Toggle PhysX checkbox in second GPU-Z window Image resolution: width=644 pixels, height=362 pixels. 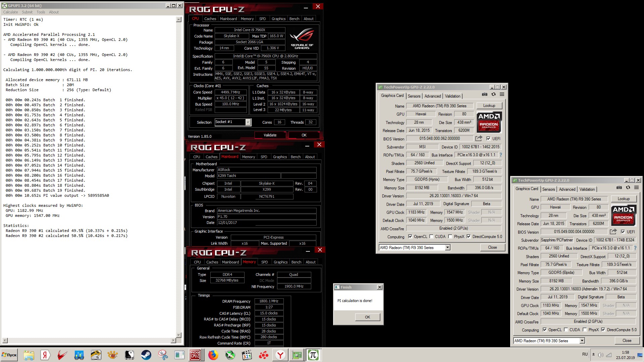pyautogui.click(x=585, y=330)
